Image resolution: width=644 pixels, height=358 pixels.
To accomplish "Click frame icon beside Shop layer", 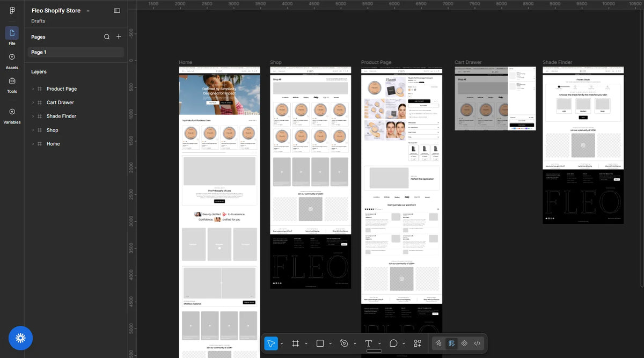I will point(40,130).
